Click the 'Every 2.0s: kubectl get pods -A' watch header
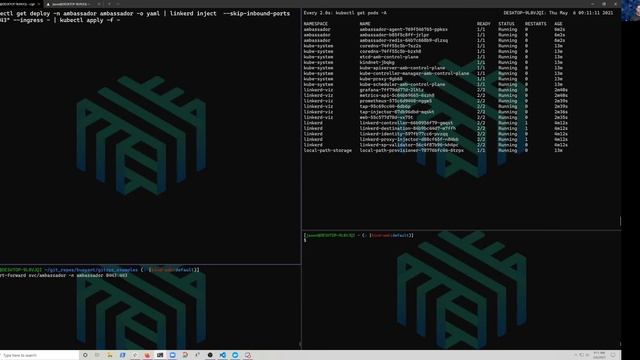640x360 pixels. pyautogui.click(x=345, y=13)
